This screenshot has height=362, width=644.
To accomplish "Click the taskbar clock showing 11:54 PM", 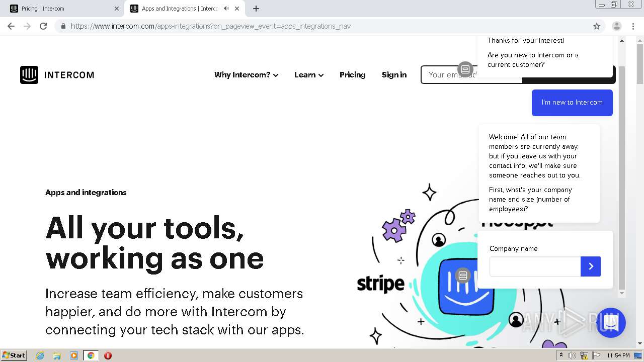I will click(618, 355).
